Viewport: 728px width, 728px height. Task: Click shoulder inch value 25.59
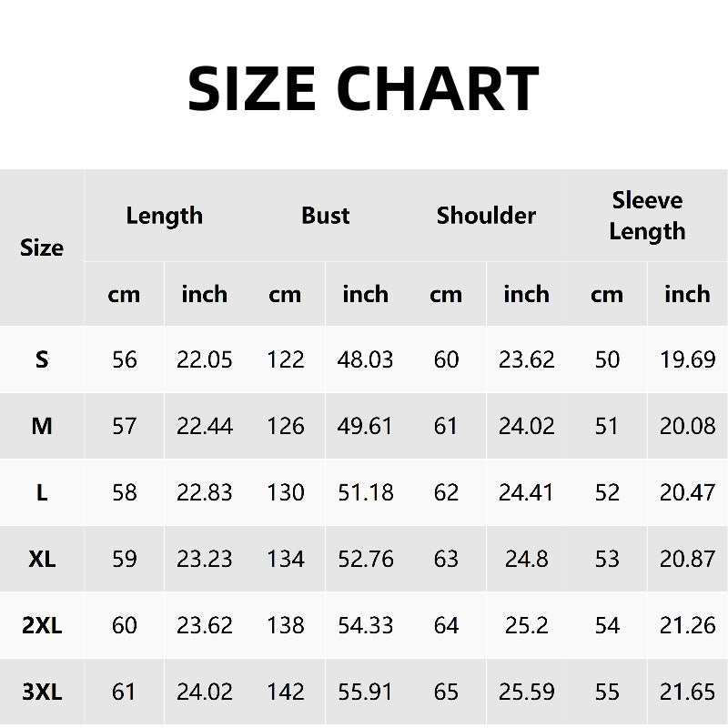click(526, 693)
